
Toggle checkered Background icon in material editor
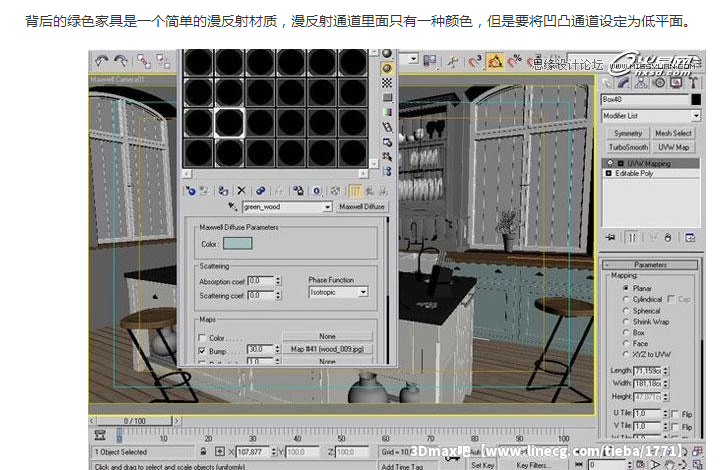pyautogui.click(x=387, y=84)
